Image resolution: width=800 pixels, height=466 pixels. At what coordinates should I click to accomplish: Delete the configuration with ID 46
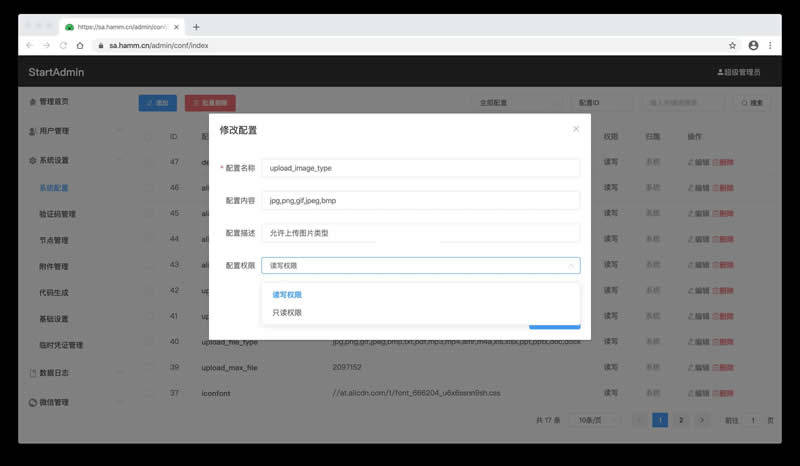coord(723,188)
